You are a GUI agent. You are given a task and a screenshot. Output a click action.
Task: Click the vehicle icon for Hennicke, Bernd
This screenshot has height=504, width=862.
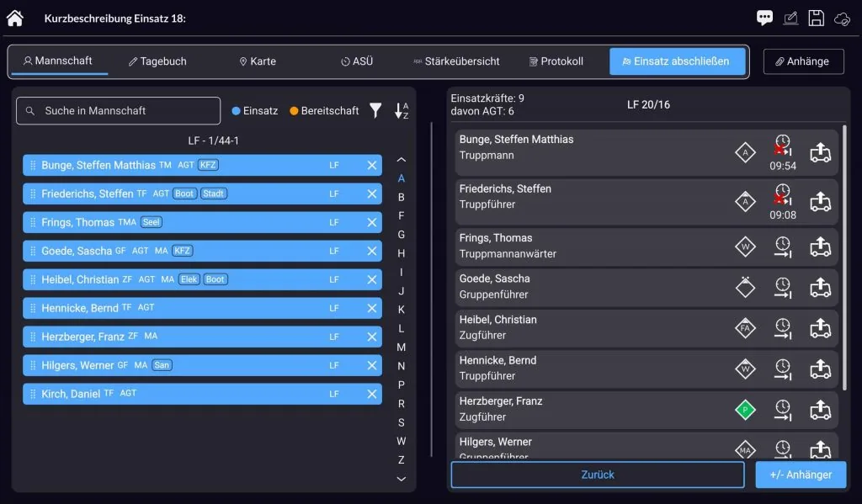[x=820, y=369]
